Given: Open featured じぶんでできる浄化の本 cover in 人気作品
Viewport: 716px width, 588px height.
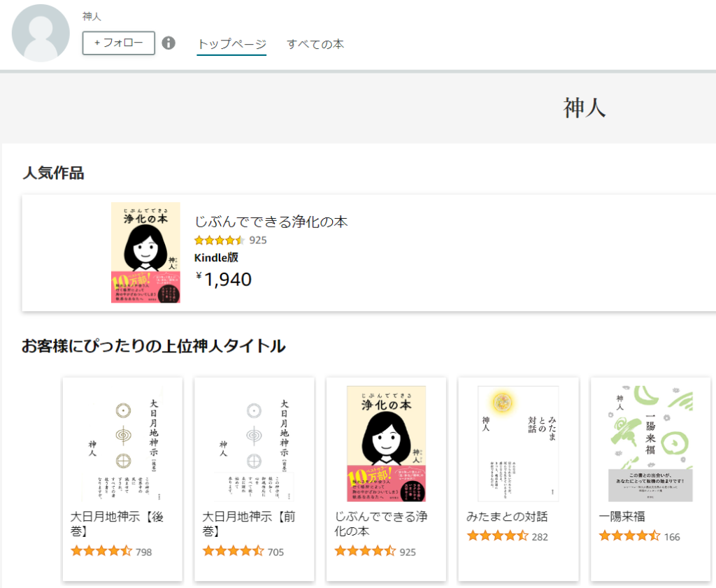Looking at the screenshot, I should pyautogui.click(x=145, y=253).
